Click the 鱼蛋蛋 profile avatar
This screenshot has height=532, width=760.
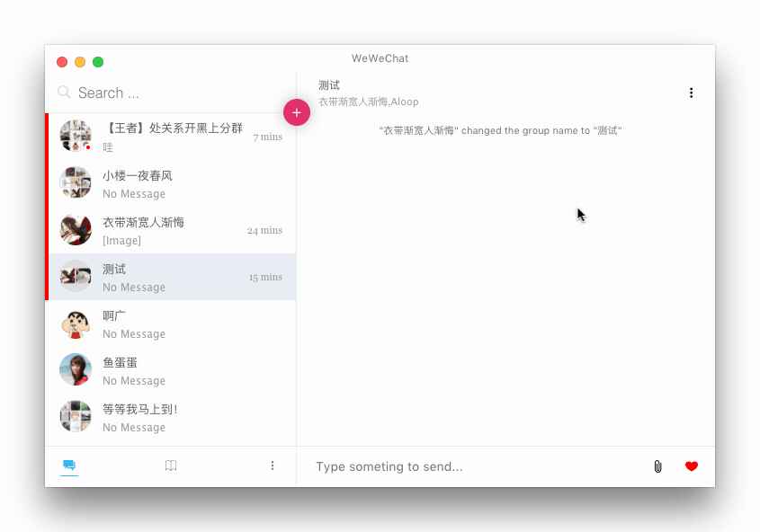pos(76,370)
